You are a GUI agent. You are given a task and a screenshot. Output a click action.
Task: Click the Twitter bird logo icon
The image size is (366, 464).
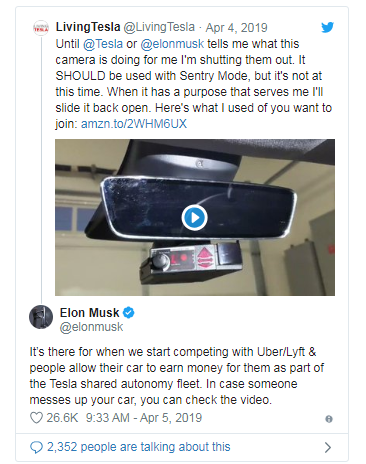pyautogui.click(x=327, y=27)
